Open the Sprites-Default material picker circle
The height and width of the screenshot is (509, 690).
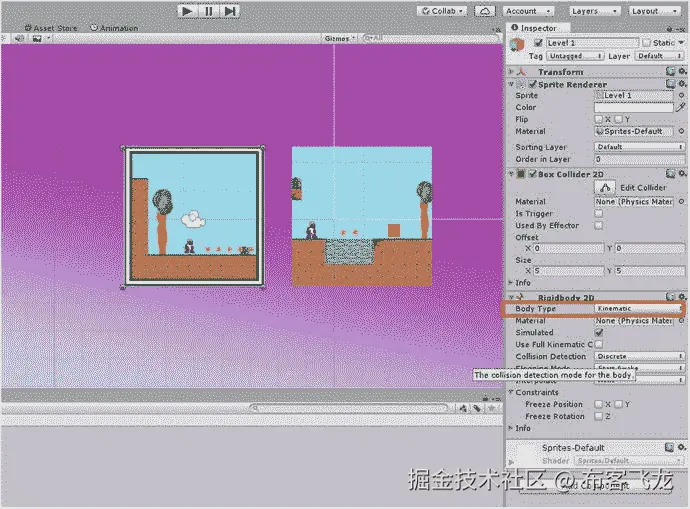click(x=681, y=131)
